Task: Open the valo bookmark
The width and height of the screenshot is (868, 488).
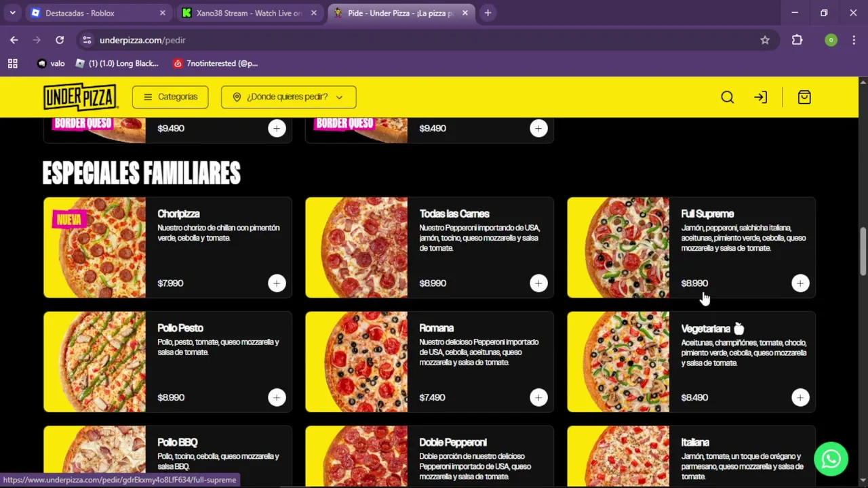Action: point(52,63)
